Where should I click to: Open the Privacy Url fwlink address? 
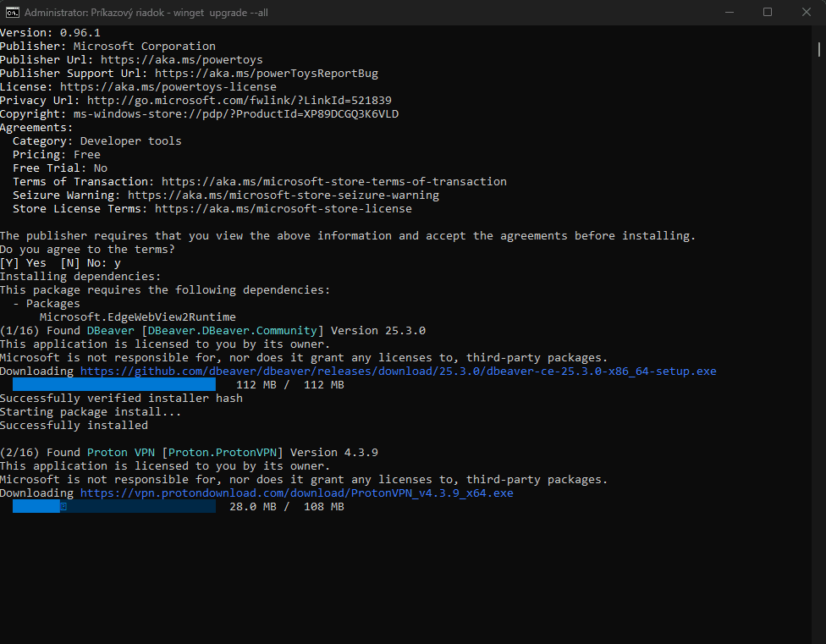239,101
